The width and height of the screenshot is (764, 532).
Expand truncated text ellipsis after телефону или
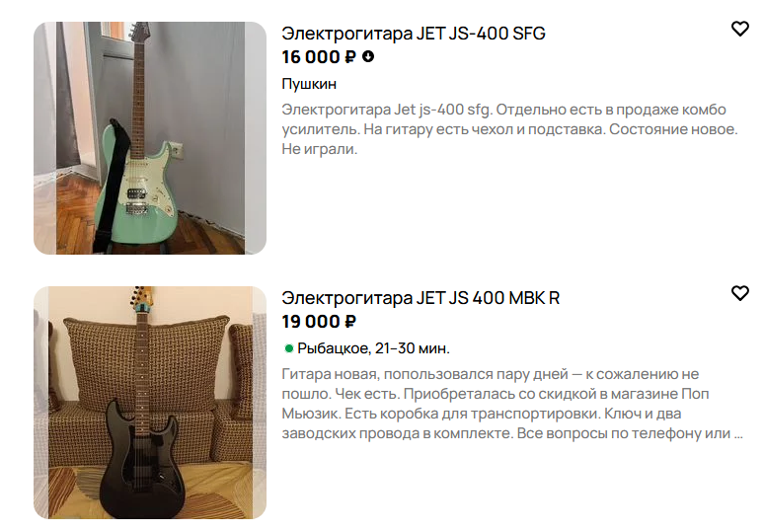click(738, 433)
